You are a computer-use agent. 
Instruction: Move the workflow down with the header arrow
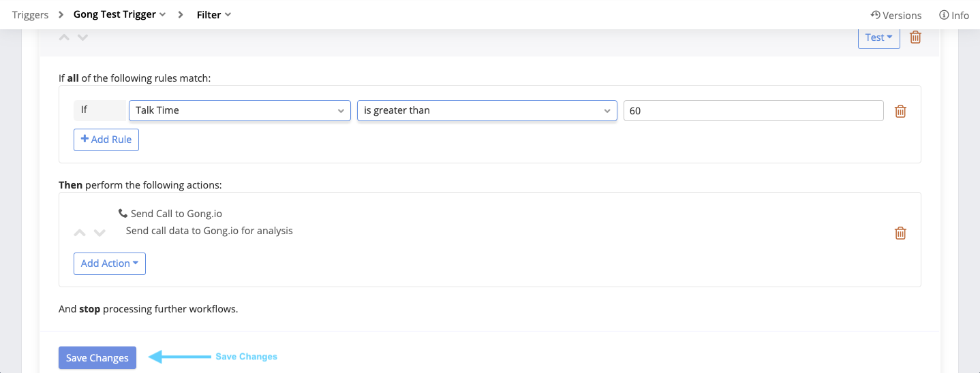[x=83, y=37]
